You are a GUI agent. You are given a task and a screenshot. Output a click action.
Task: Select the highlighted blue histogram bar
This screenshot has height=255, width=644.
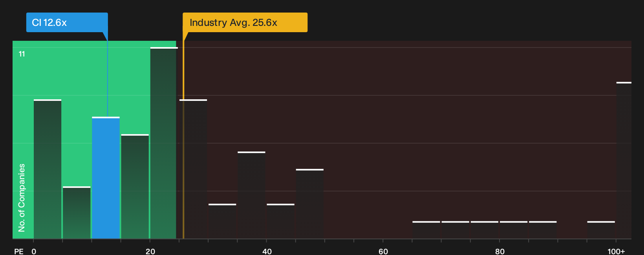pos(106,178)
